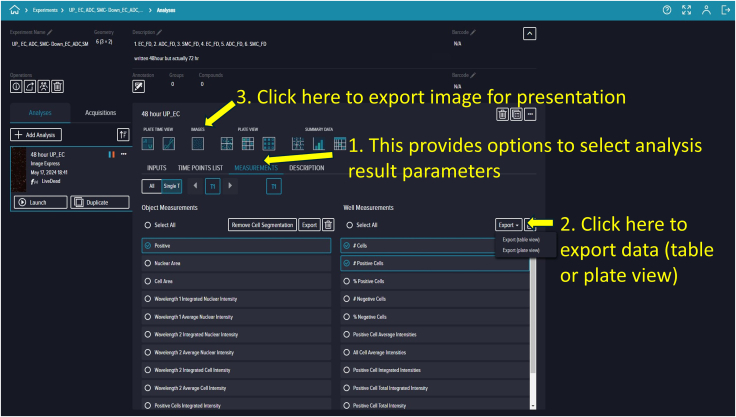Open the bar chart Summary Data icon
The image size is (736, 417).
click(319, 144)
